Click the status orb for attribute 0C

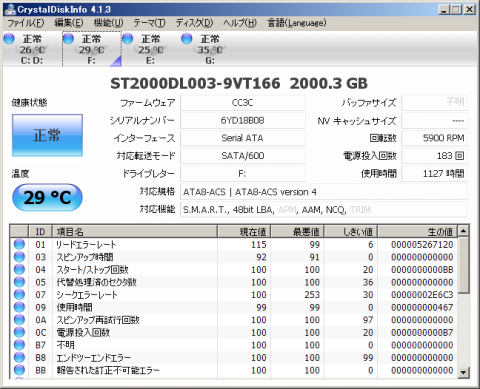tap(19, 332)
